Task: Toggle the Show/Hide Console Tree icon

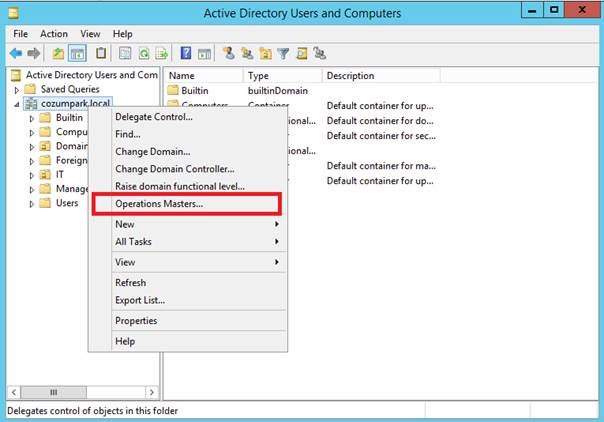Action: 77,54
